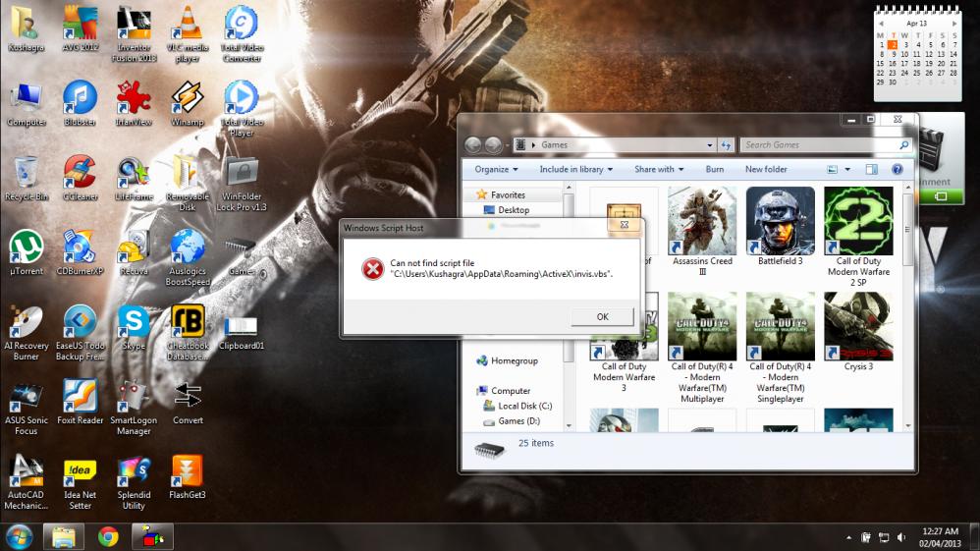The width and height of the screenshot is (980, 551).
Task: Go back in Explorer navigation
Action: pos(473,145)
